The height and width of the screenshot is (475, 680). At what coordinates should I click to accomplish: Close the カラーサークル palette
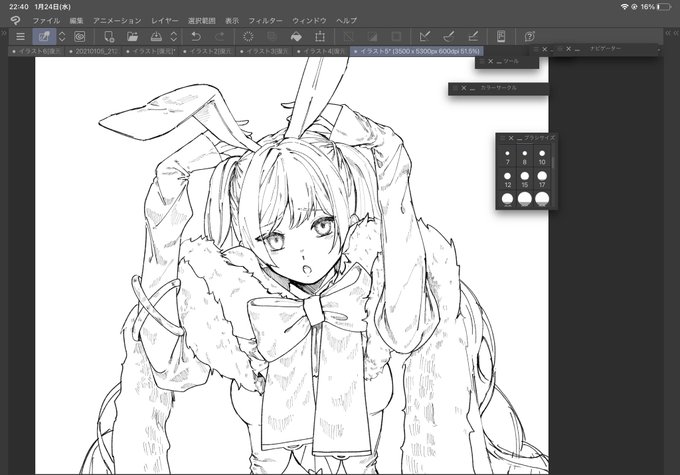464,88
